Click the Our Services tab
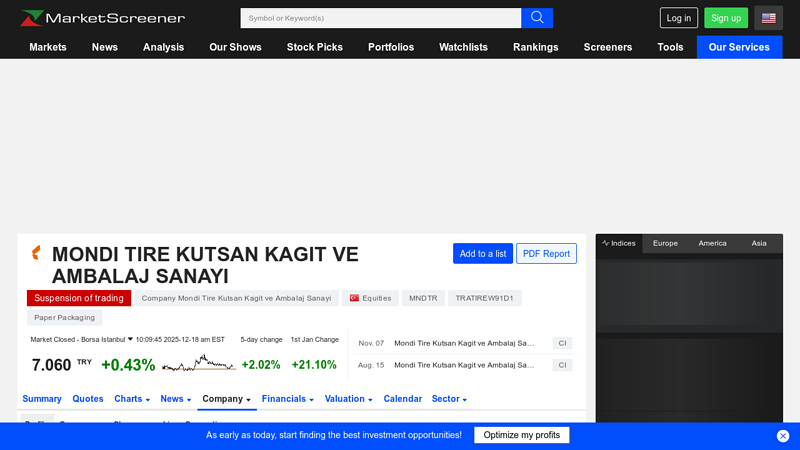This screenshot has height=450, width=800. coord(739,47)
